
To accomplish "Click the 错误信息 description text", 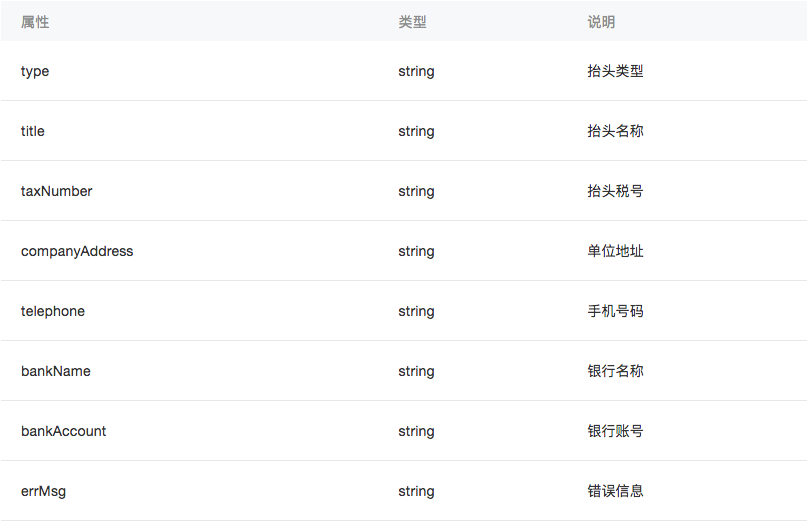I will [615, 491].
